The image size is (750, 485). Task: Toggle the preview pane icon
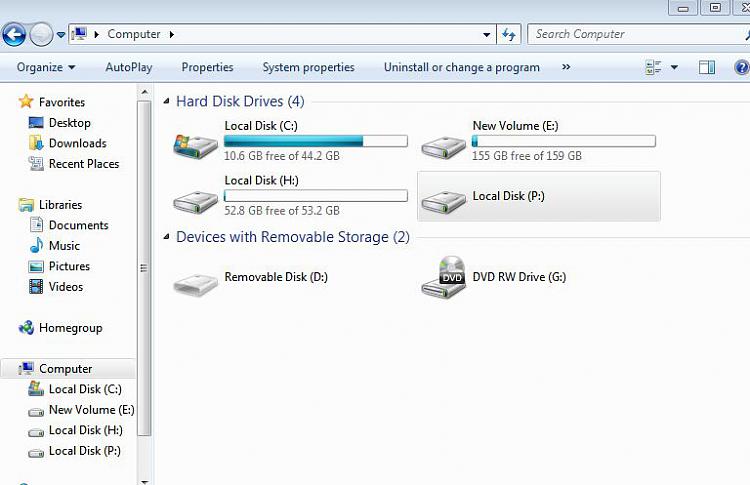[x=706, y=67]
